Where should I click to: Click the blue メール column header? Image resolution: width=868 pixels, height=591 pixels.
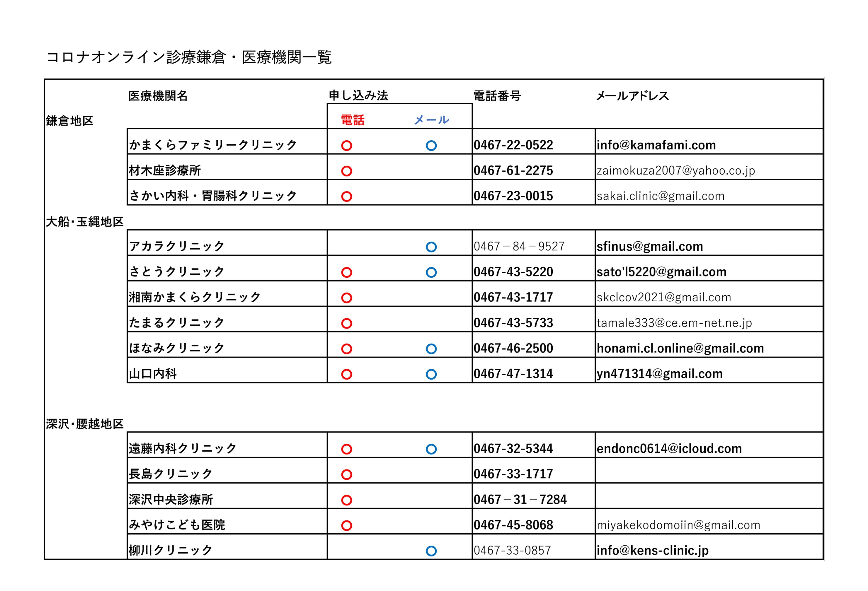point(431,120)
